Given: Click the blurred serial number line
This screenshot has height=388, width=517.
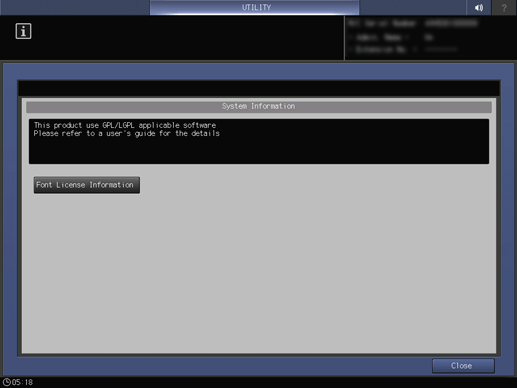Looking at the screenshot, I should pyautogui.click(x=413, y=23).
